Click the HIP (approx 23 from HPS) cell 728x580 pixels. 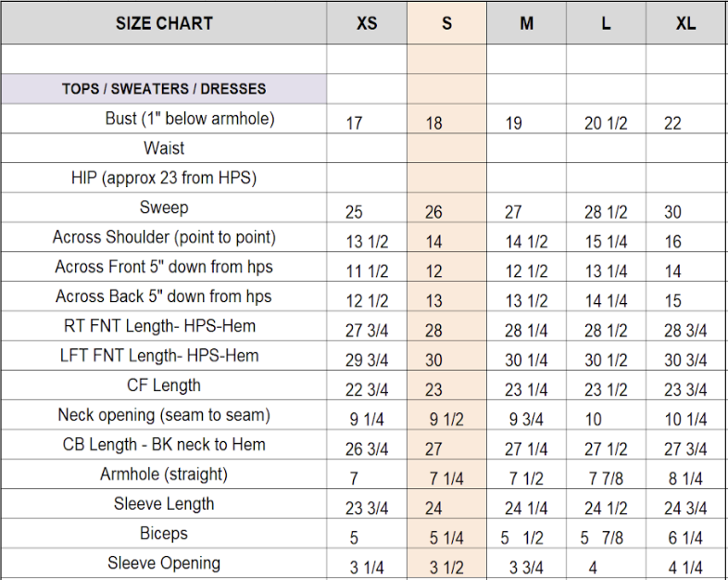click(x=164, y=178)
